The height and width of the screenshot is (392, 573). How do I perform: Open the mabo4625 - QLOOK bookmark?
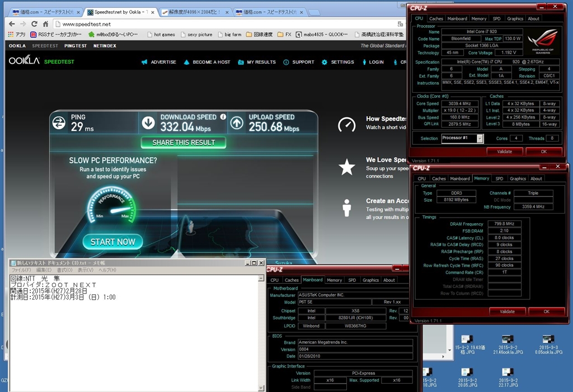[322, 34]
